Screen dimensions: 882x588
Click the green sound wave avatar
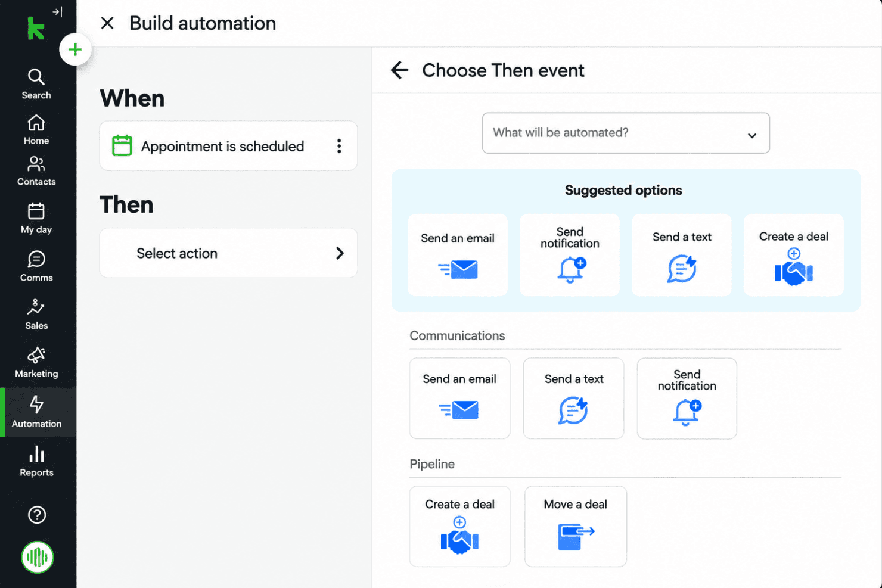(37, 558)
